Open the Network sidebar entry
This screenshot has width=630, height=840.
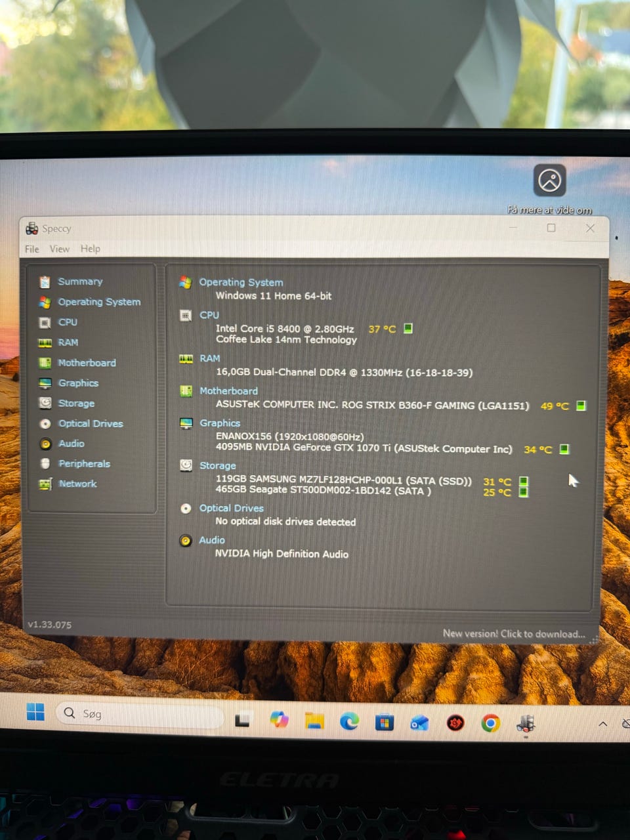[77, 484]
